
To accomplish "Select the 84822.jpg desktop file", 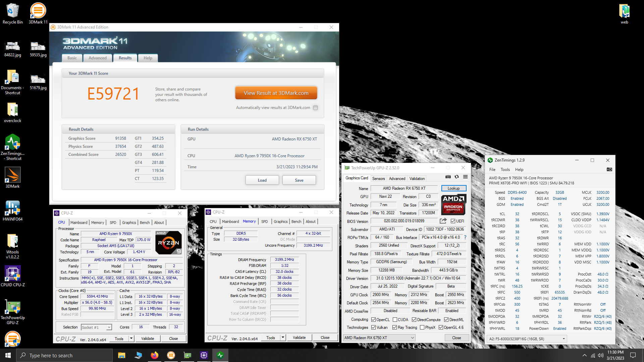I will tap(12, 49).
